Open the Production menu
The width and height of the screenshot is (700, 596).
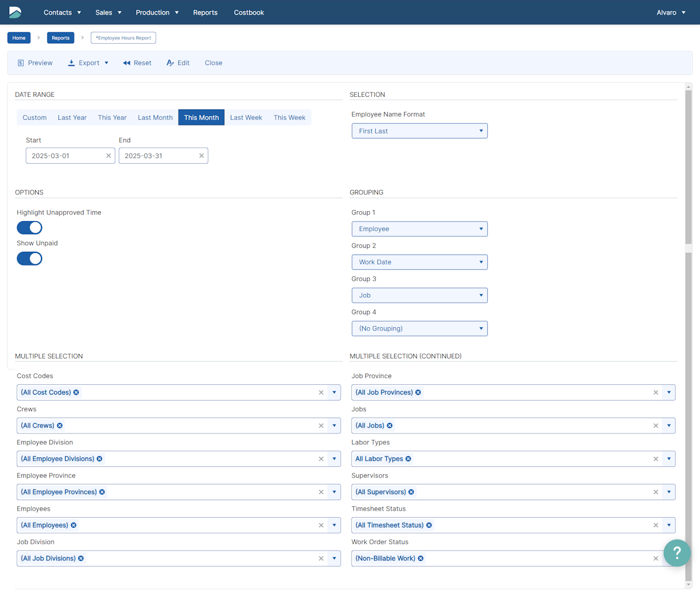(x=157, y=13)
